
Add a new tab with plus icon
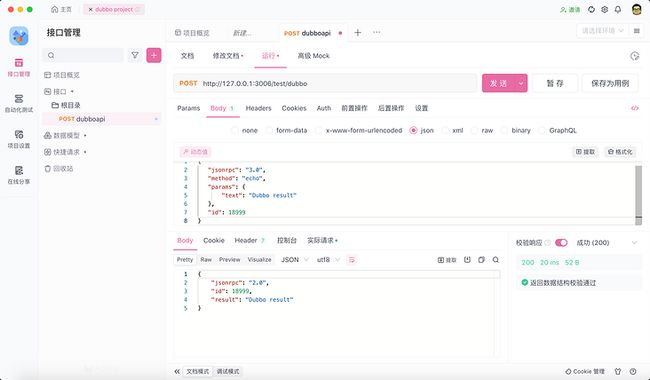(357, 33)
